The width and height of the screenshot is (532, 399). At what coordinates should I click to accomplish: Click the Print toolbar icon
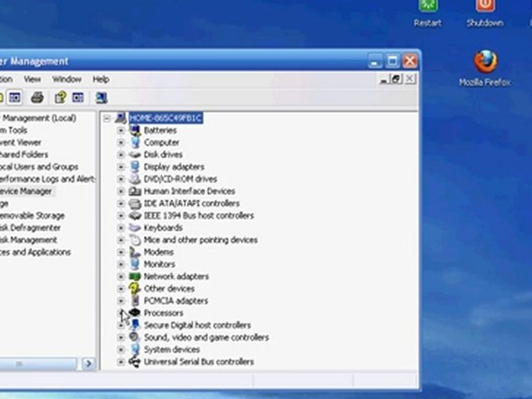click(x=37, y=98)
